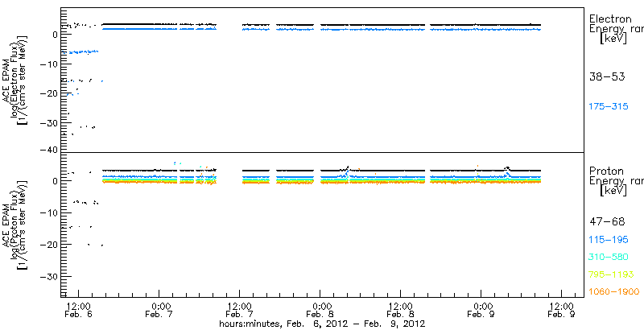The width and height of the screenshot is (644, 330).
Task: Click the ACE EPAM log(Proton Flux) axis title
Action: (x=16, y=225)
